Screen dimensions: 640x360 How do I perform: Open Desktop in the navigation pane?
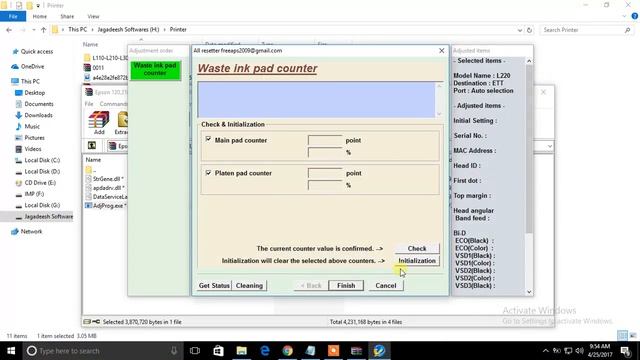pyautogui.click(x=34, y=93)
